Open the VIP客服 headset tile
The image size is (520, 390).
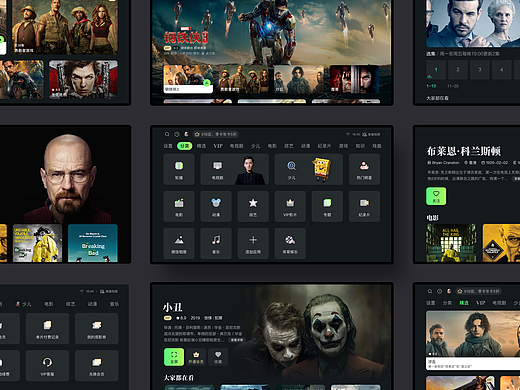click(x=47, y=365)
